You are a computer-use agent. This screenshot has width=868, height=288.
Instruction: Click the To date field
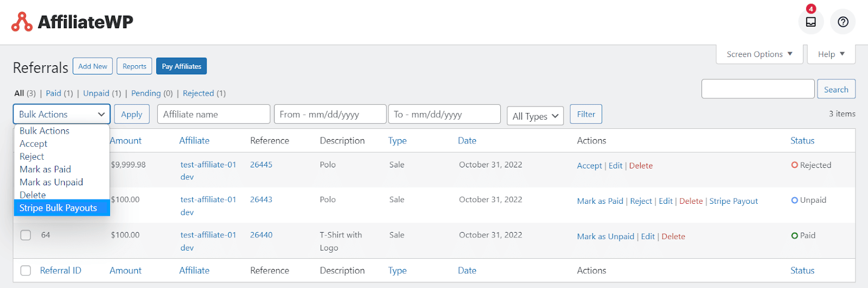point(444,114)
